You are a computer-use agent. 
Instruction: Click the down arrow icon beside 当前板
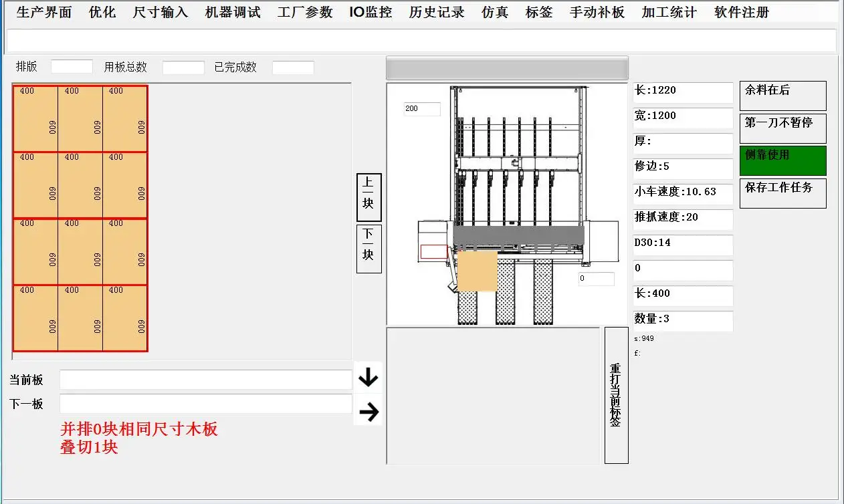368,378
